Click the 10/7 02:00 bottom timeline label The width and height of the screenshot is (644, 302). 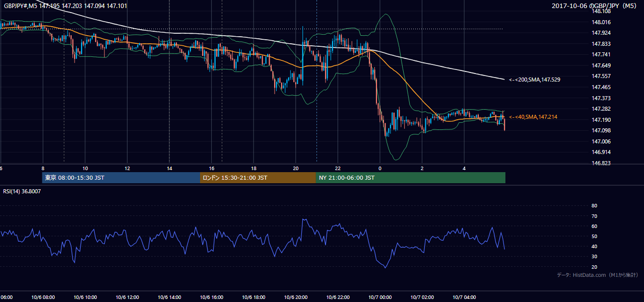(x=422, y=297)
